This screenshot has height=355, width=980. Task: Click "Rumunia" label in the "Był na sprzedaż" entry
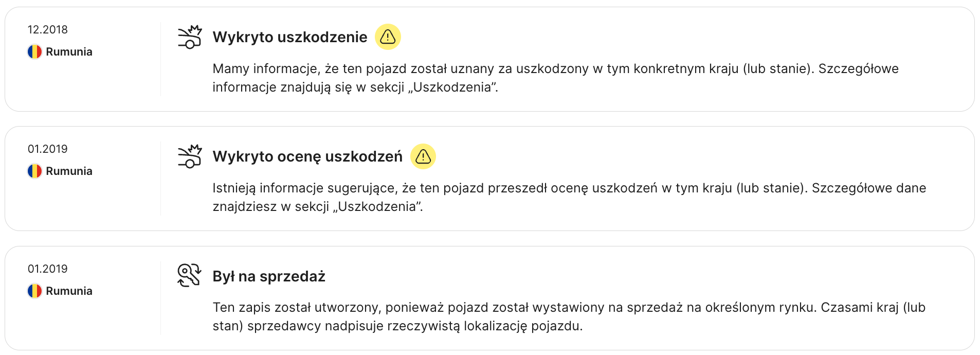[69, 291]
